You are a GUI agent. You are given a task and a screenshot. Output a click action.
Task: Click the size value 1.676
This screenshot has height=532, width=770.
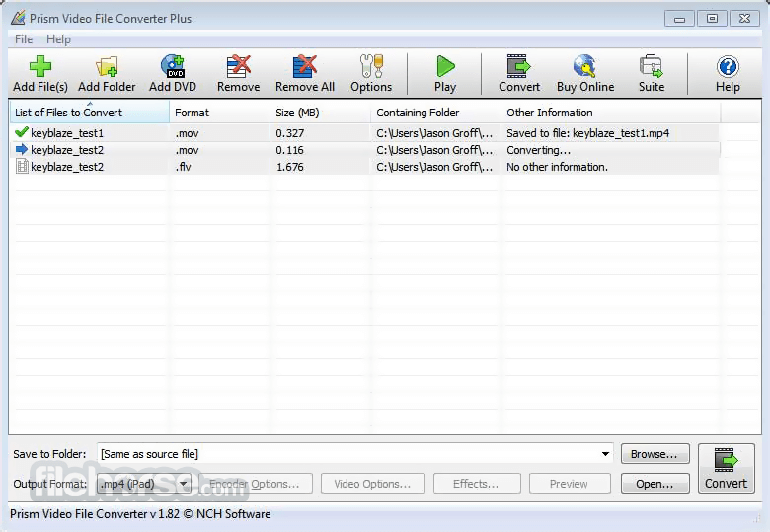tap(289, 167)
